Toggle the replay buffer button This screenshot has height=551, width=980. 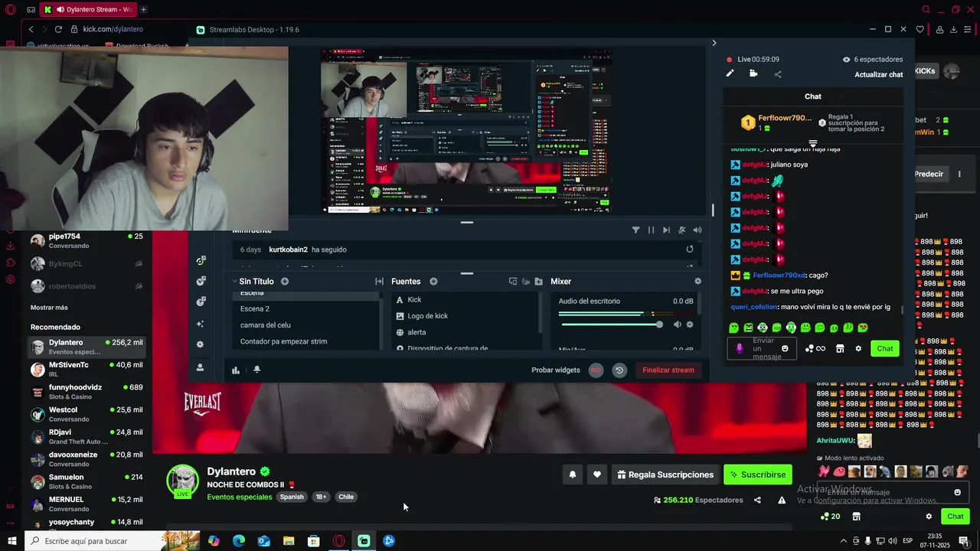[619, 370]
